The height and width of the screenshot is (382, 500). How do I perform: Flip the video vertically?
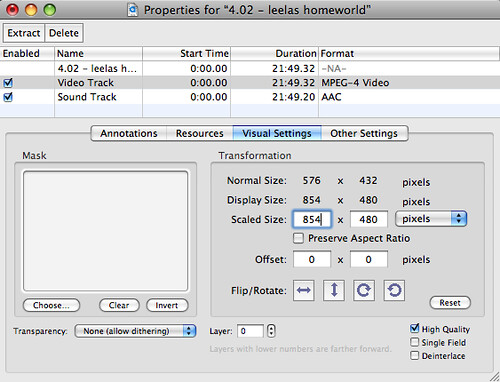[334, 290]
